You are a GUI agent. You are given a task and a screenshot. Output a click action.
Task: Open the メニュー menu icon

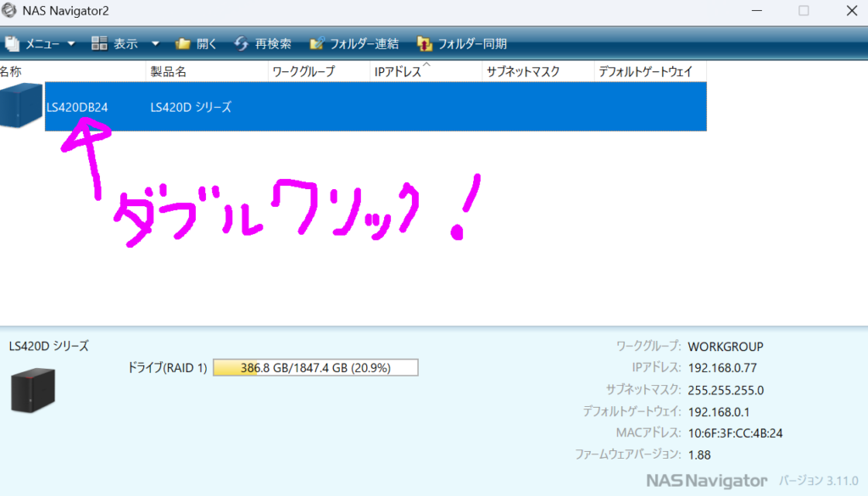(12, 44)
